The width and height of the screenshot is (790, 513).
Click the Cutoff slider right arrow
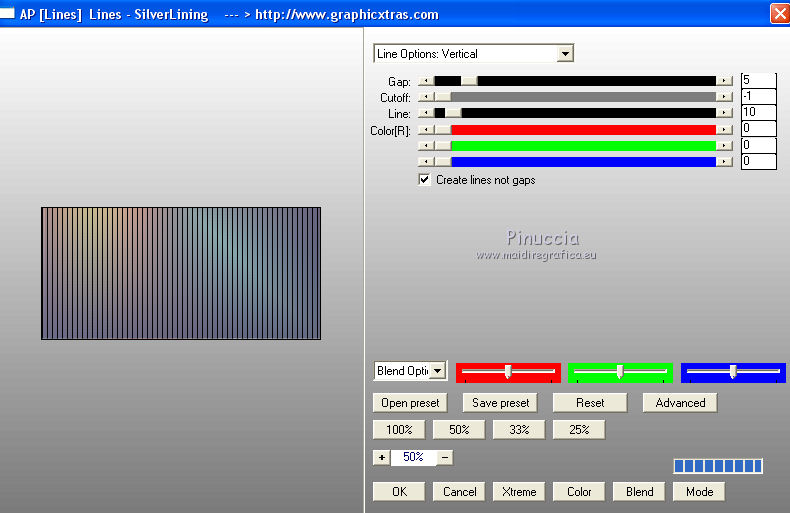pyautogui.click(x=724, y=97)
